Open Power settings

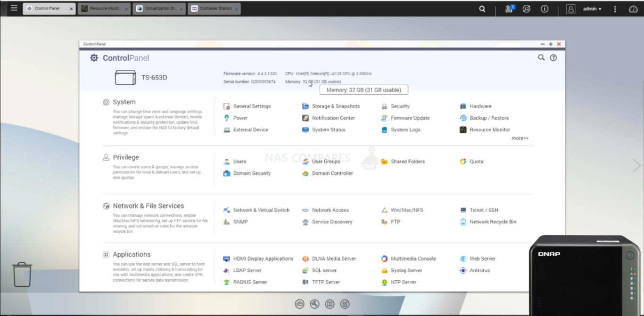235,118
